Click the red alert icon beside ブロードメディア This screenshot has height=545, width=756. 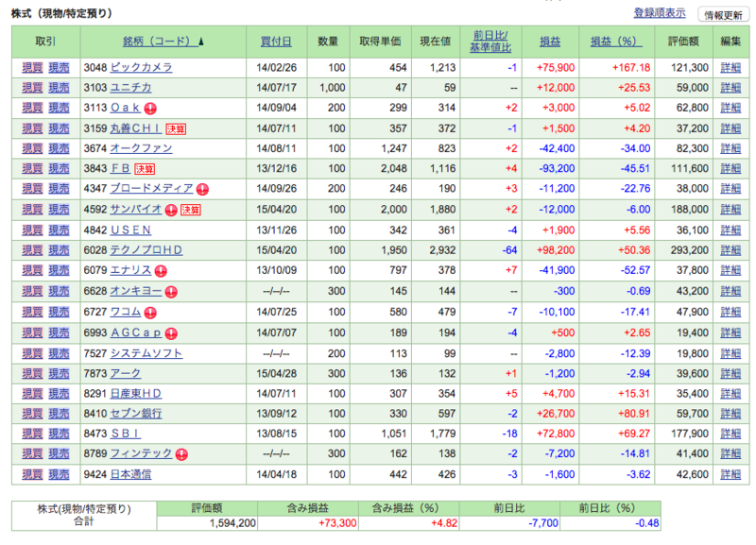click(202, 189)
